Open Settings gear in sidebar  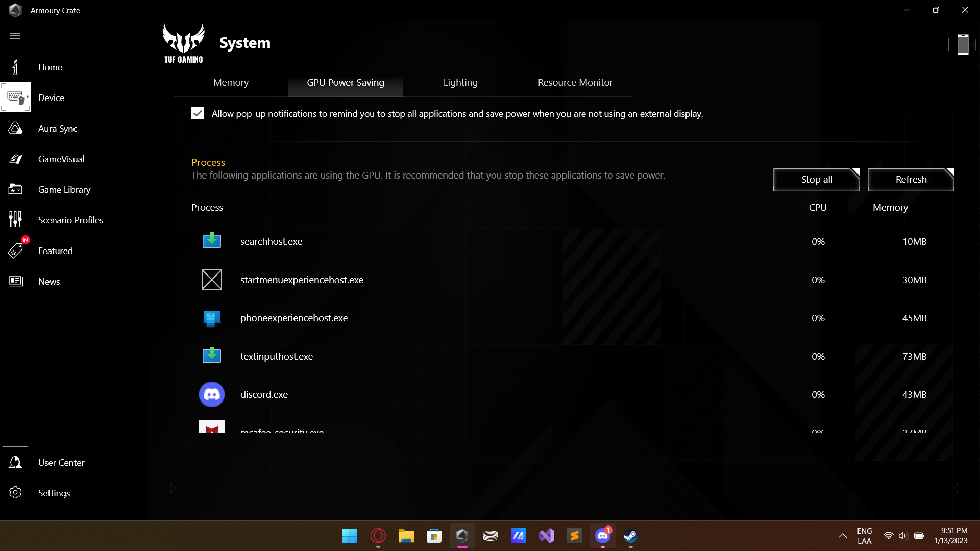click(x=15, y=493)
